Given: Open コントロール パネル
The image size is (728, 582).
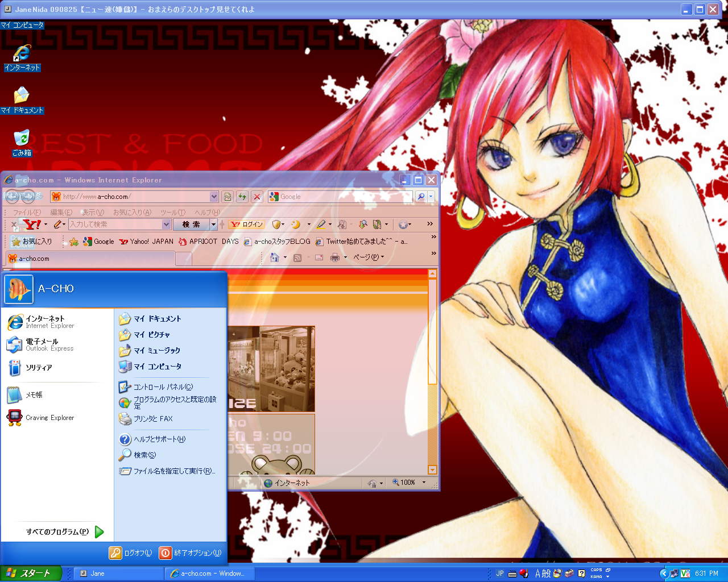Looking at the screenshot, I should [156, 387].
